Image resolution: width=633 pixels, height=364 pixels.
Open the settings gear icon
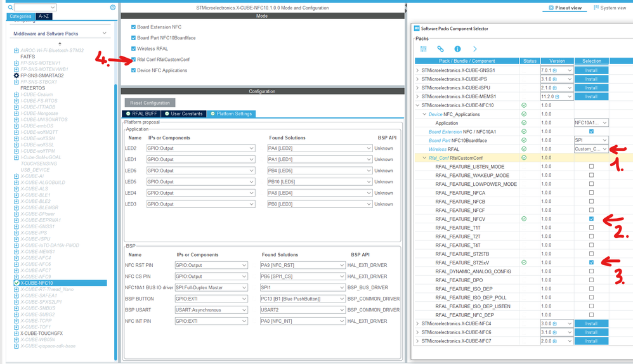click(113, 7)
